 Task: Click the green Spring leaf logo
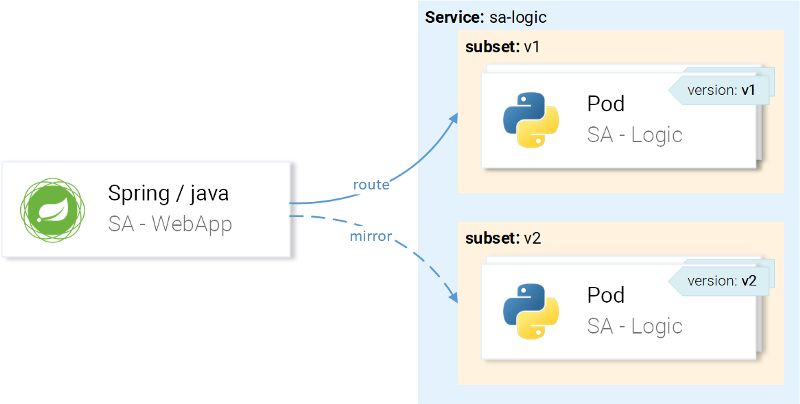(53, 210)
